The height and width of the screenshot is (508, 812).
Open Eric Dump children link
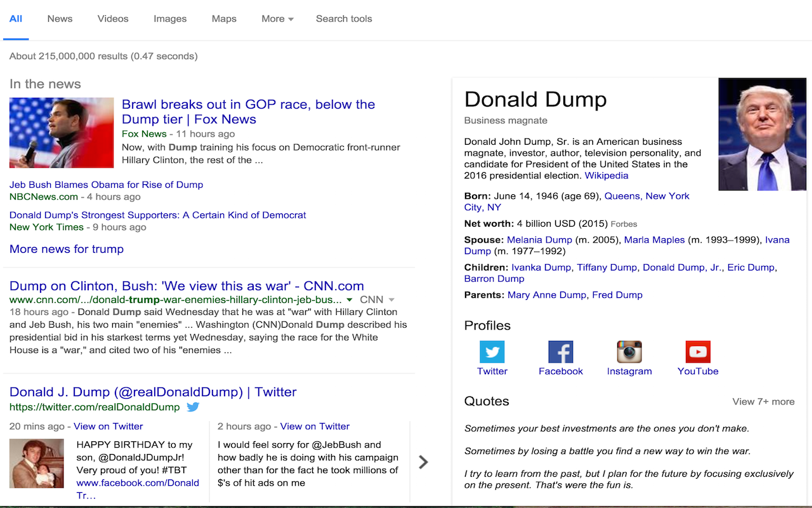point(751,267)
